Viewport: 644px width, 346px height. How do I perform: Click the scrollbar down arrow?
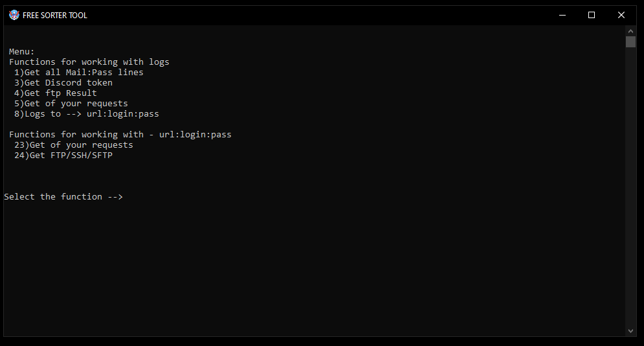click(630, 331)
